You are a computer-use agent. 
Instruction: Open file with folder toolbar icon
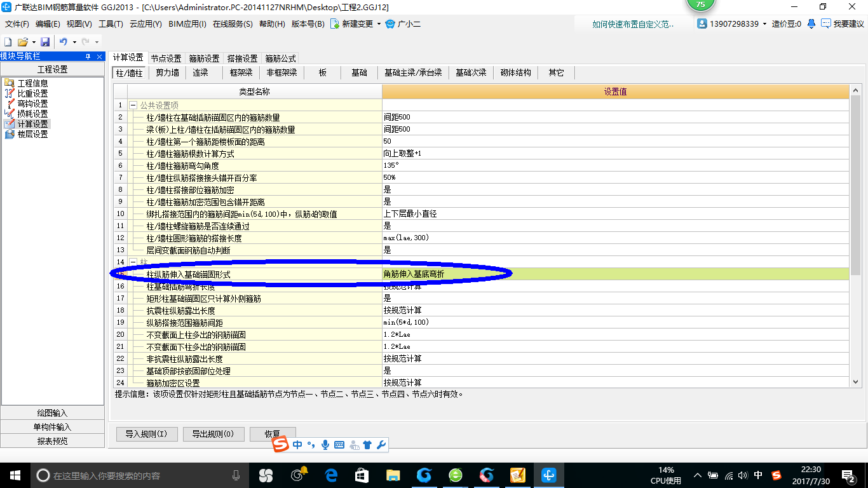(x=22, y=42)
